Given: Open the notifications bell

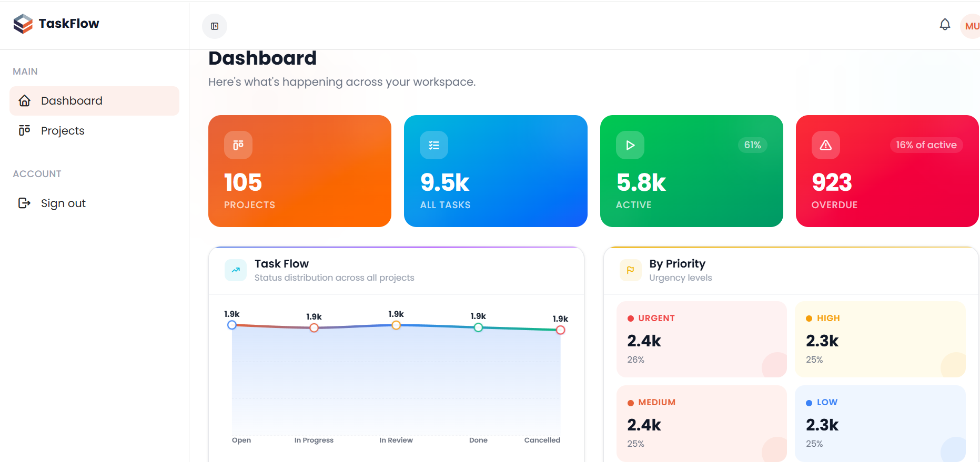Looking at the screenshot, I should 945,25.
